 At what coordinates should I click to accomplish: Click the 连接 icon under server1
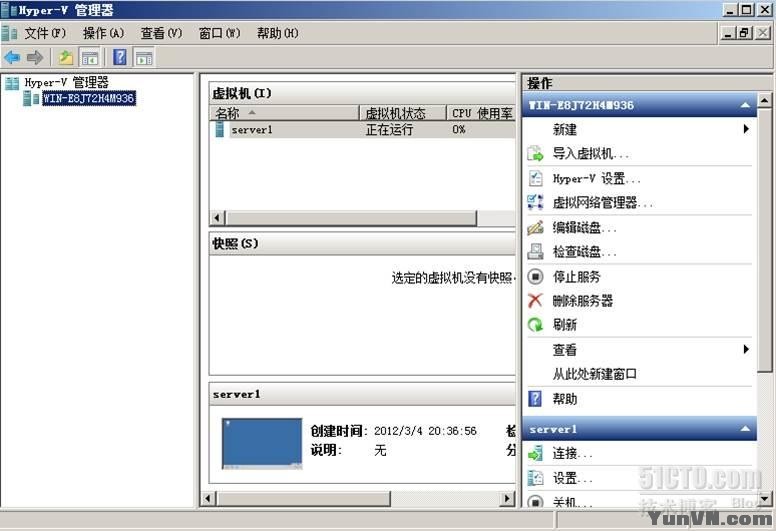(535, 453)
